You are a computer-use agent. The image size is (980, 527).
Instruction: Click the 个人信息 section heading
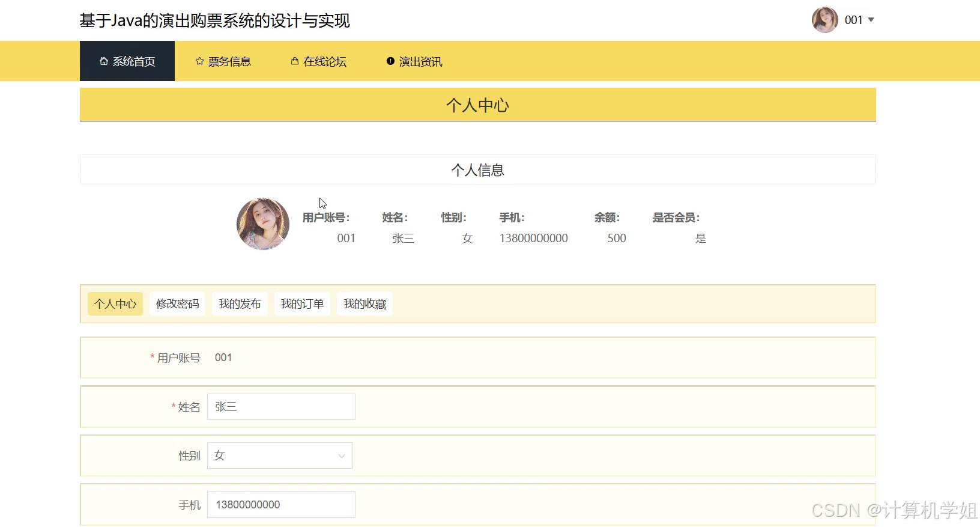478,170
